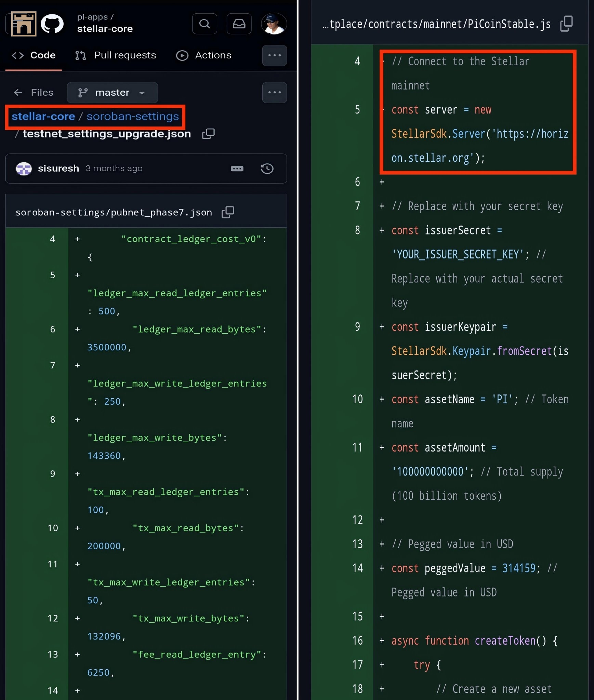Click sisuresh's avatar image
Screen dimensions: 594x700
[x=24, y=169]
